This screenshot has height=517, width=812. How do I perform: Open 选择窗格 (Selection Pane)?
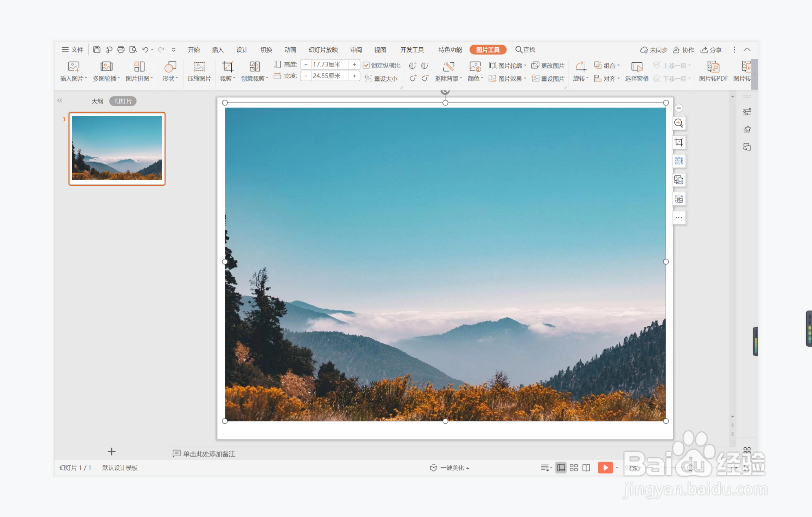click(636, 71)
